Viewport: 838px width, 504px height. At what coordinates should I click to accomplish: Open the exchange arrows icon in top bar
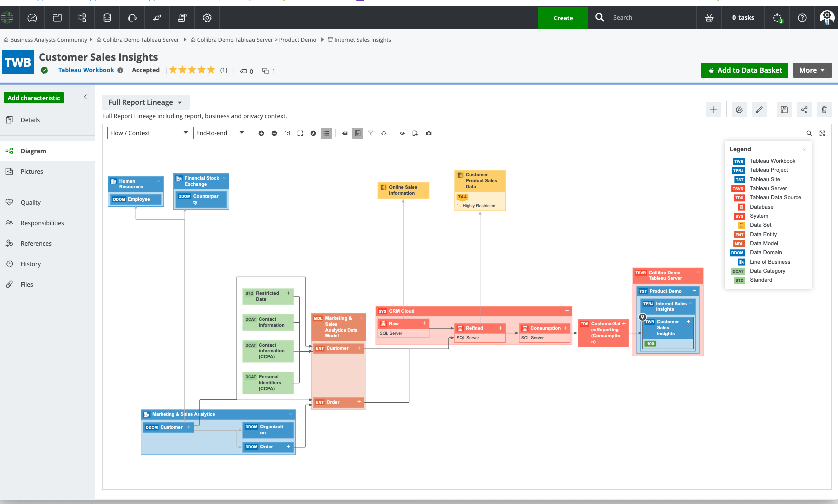[157, 18]
